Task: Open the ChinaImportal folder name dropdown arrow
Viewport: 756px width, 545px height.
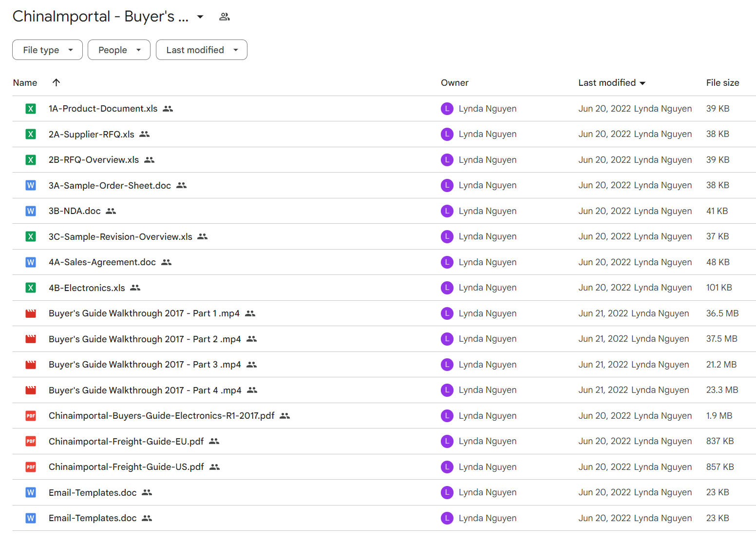Action: click(200, 17)
